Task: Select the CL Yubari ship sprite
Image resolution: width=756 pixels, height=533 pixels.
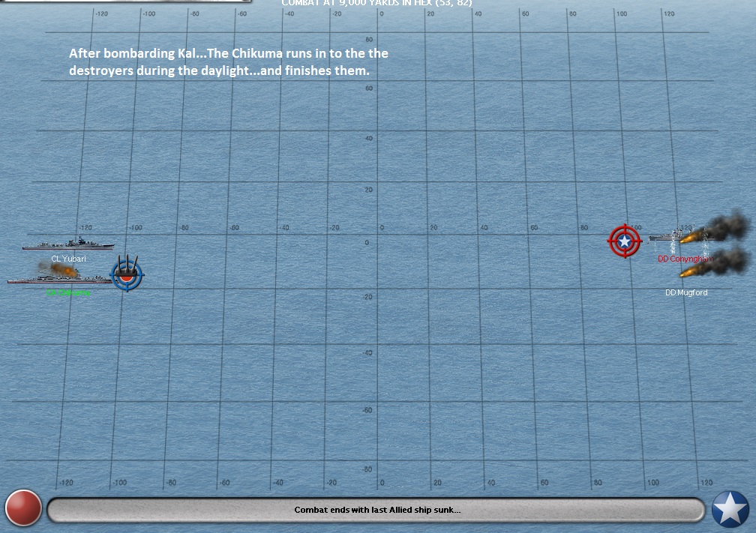Action: coord(68,244)
